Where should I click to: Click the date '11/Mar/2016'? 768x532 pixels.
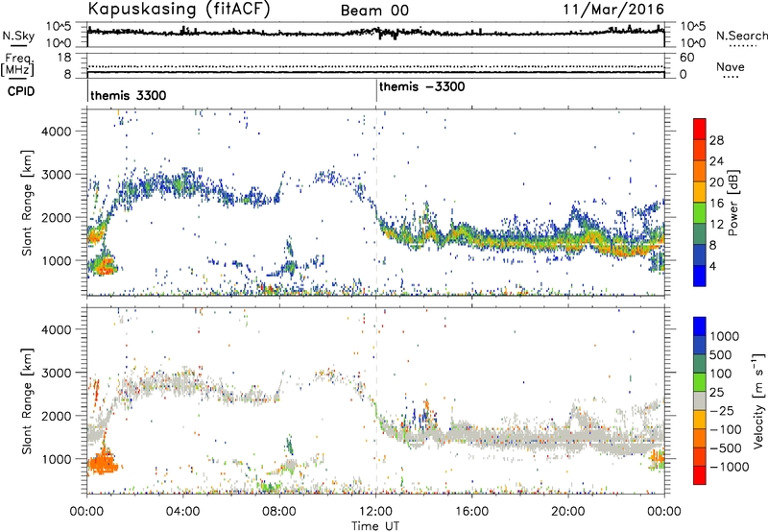(x=613, y=10)
